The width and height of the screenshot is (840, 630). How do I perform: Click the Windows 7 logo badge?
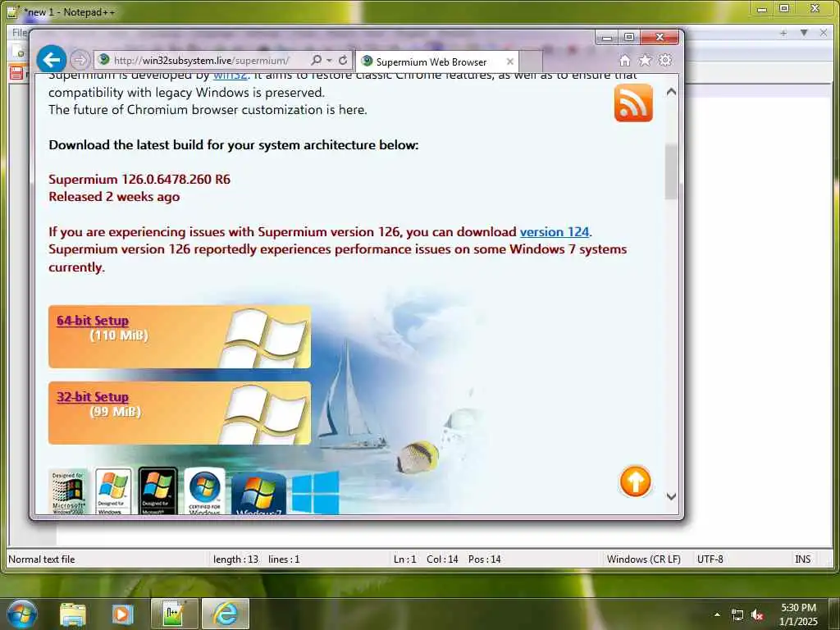click(258, 493)
